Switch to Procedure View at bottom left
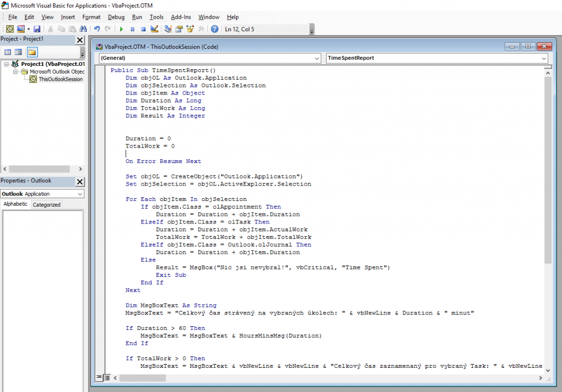The width and height of the screenshot is (562, 392). tap(99, 378)
